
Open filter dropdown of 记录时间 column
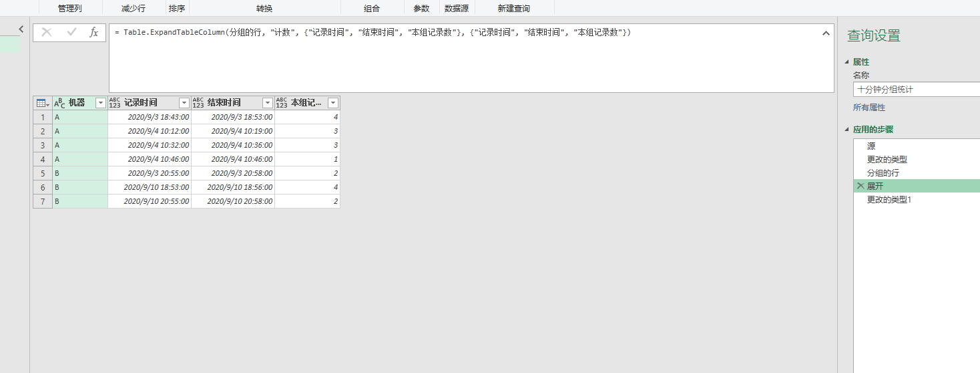pyautogui.click(x=184, y=103)
